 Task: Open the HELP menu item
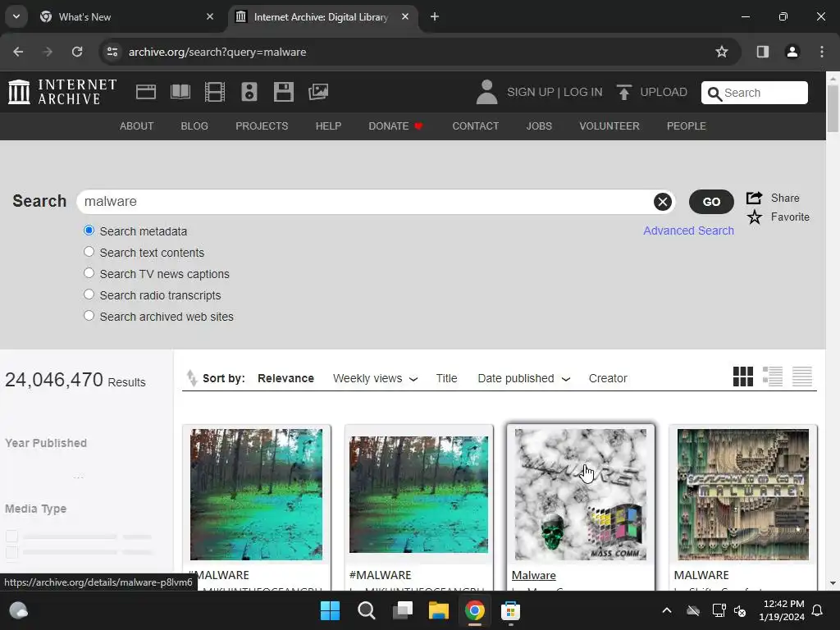pyautogui.click(x=328, y=126)
